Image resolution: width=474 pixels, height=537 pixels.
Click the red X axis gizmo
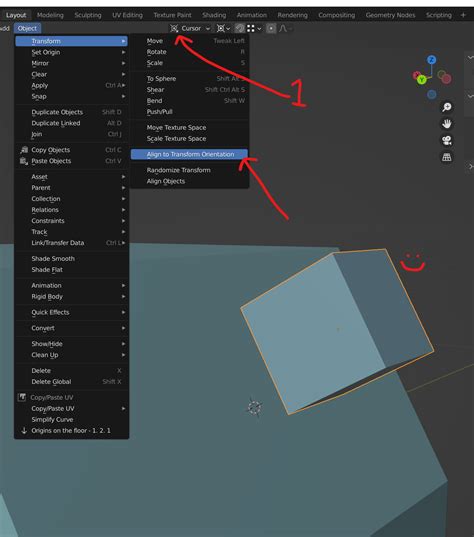tap(416, 75)
